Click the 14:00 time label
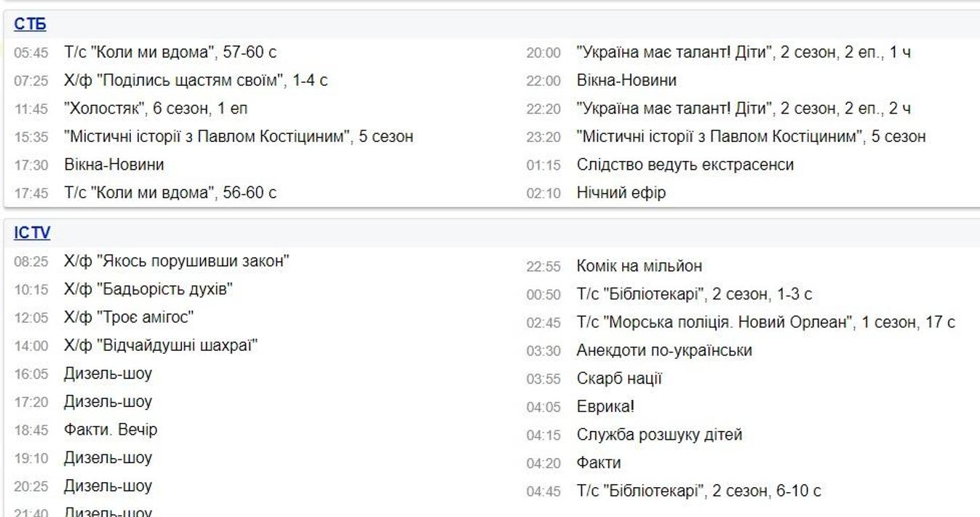 31,346
